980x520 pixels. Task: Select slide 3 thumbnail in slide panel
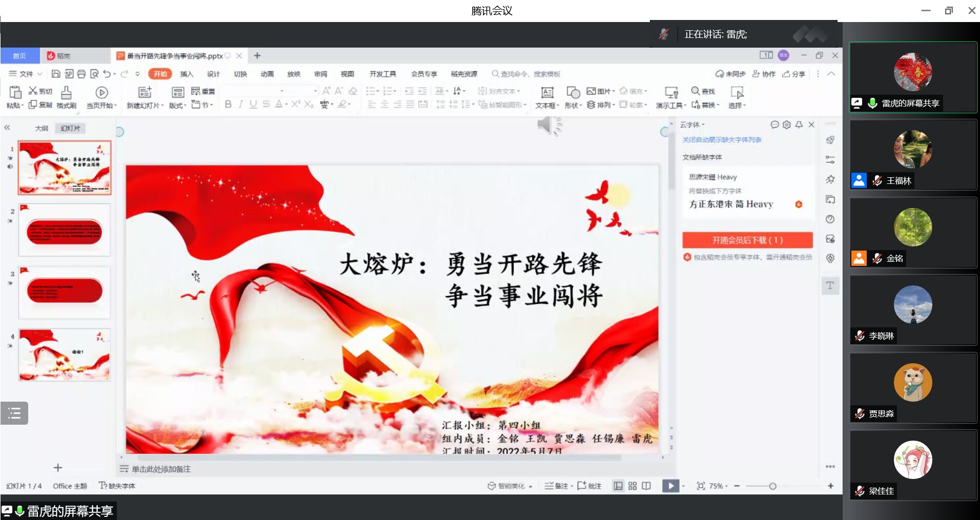[65, 292]
